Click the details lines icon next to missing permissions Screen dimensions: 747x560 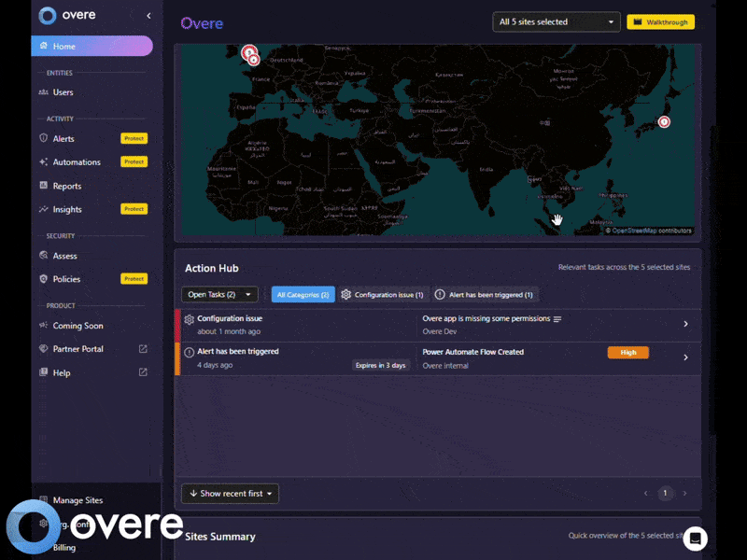click(557, 319)
